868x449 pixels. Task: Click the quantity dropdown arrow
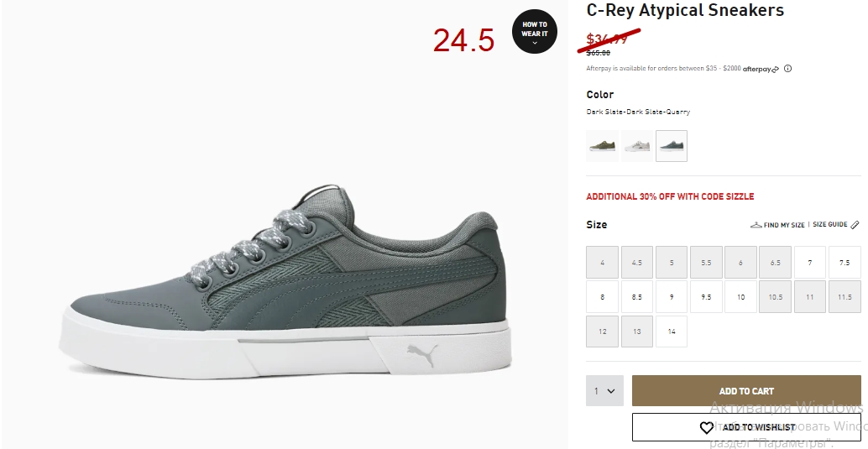[611, 391]
